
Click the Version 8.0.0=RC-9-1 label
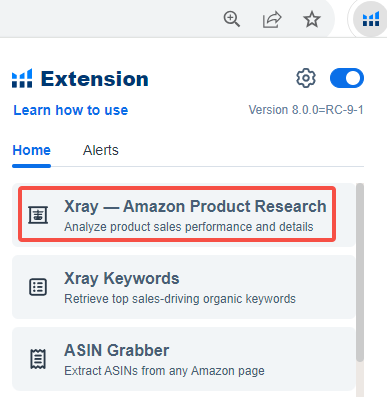coord(306,110)
